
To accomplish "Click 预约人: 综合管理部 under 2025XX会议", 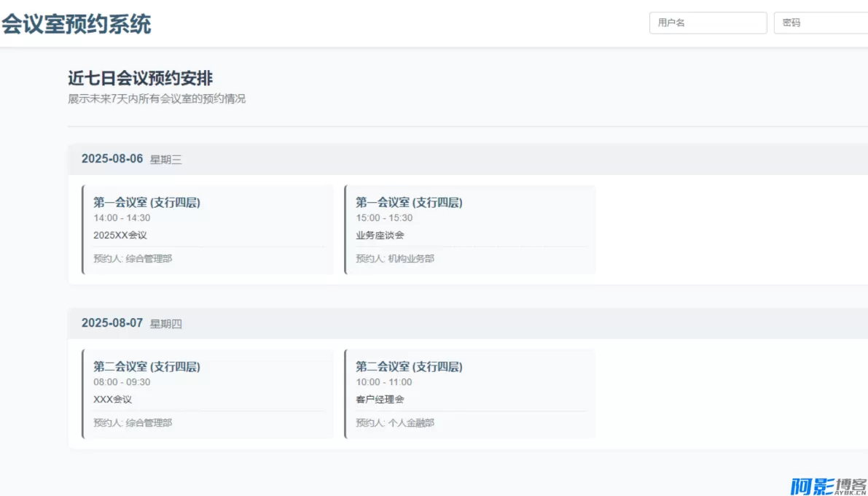I will tap(133, 258).
